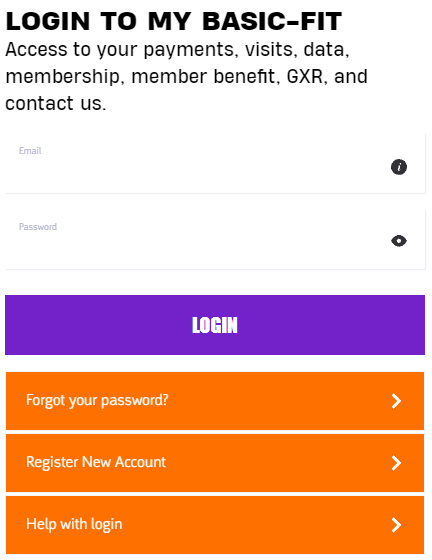This screenshot has height=560, width=432.
Task: Focus the Email input field
Action: tap(215, 164)
